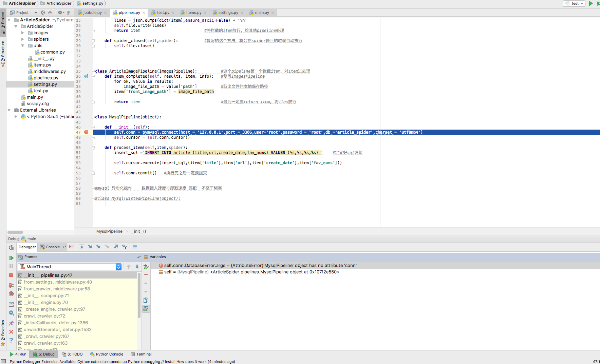This screenshot has height=364, width=600.
Task: Open middlewares.py in project tree
Action: tap(50, 72)
